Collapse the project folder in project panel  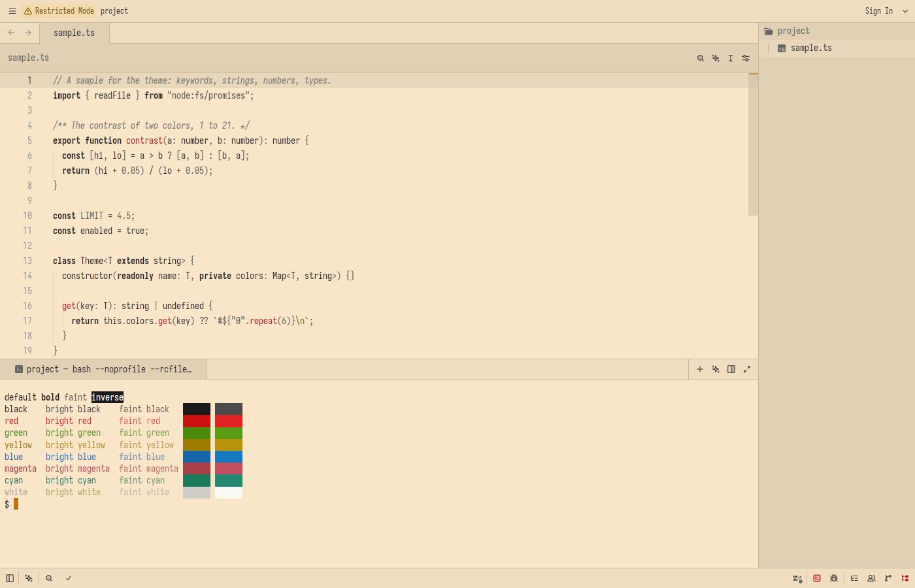click(x=837, y=31)
